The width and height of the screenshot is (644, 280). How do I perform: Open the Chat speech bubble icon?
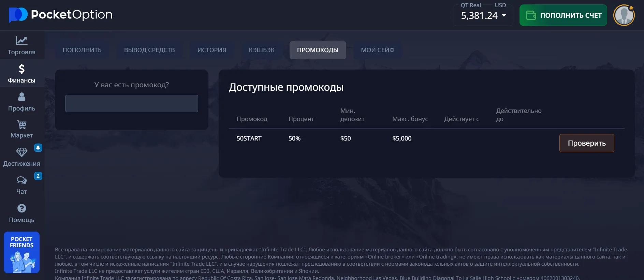coord(21,180)
